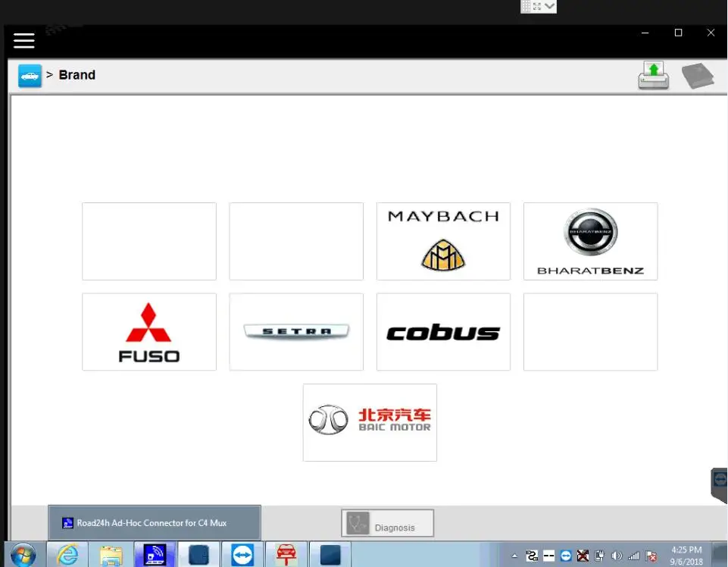Choose the Fuso brand tile
This screenshot has height=567, width=728.
tap(149, 332)
